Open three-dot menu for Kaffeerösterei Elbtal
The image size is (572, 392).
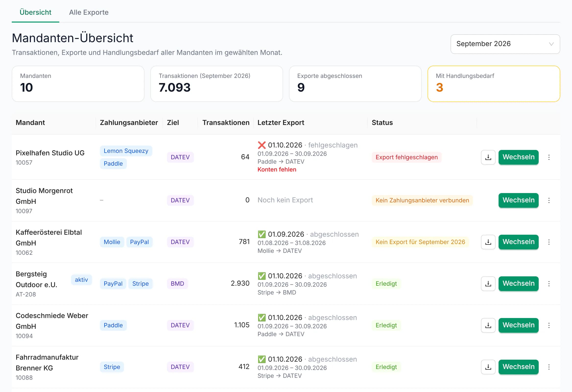click(549, 242)
